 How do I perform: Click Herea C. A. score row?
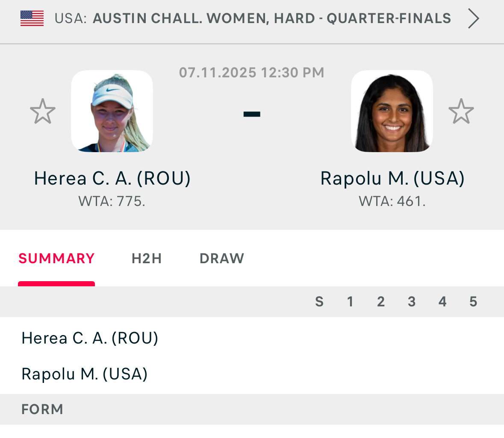click(90, 338)
